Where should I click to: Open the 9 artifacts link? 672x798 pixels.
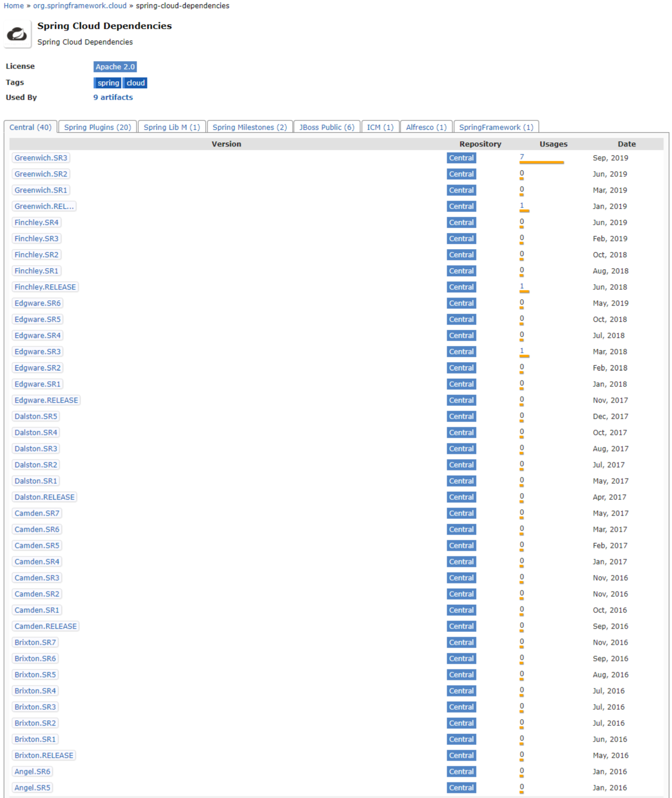coord(113,97)
